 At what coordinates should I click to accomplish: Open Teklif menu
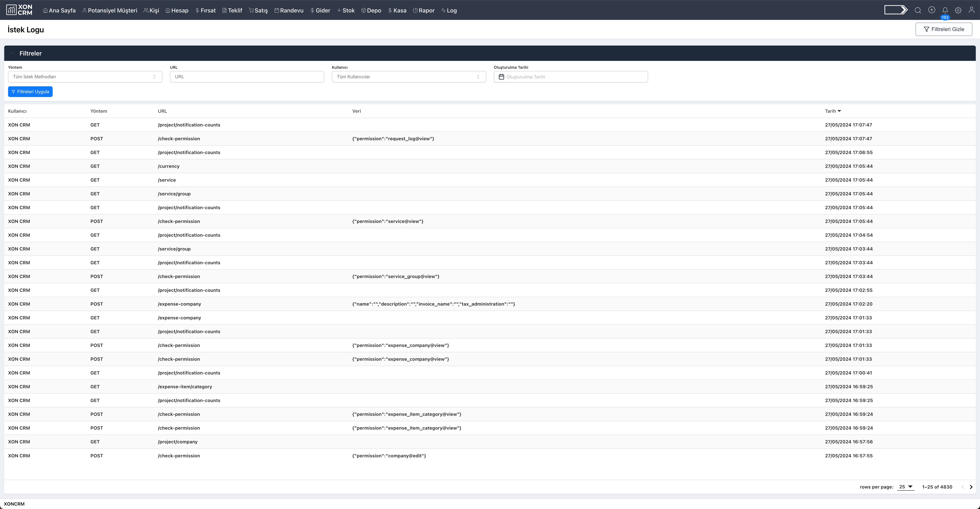[x=232, y=10]
